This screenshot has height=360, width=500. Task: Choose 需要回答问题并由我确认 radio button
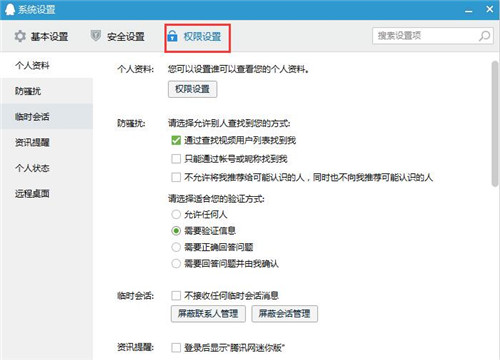click(x=176, y=264)
